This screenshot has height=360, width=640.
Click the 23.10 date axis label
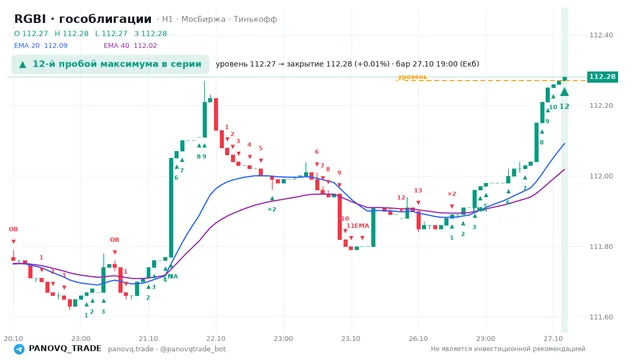pyautogui.click(x=351, y=339)
